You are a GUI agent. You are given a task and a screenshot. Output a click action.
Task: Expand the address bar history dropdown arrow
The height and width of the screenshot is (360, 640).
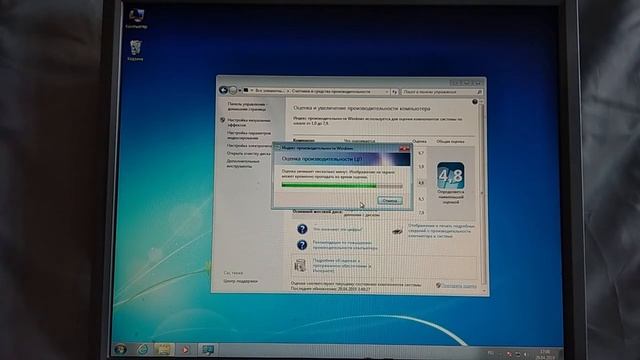coord(387,92)
